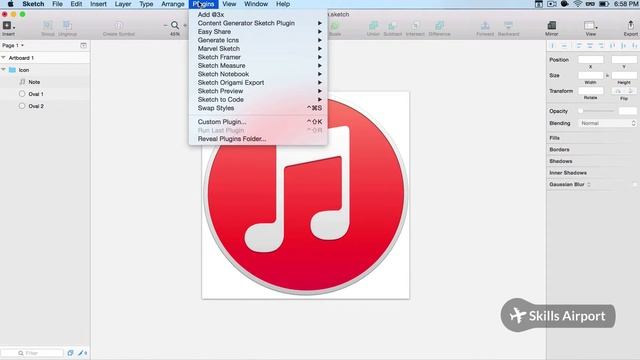This screenshot has height=360, width=640.
Task: Expand Content Generator Sketch Plugin submenu
Action: (x=258, y=23)
